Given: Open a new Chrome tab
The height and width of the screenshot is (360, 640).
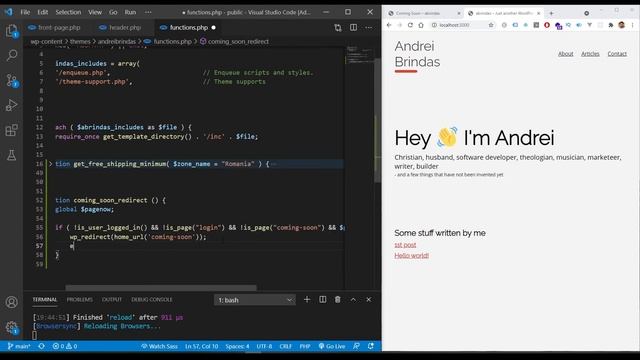Looking at the screenshot, I should click(x=551, y=13).
